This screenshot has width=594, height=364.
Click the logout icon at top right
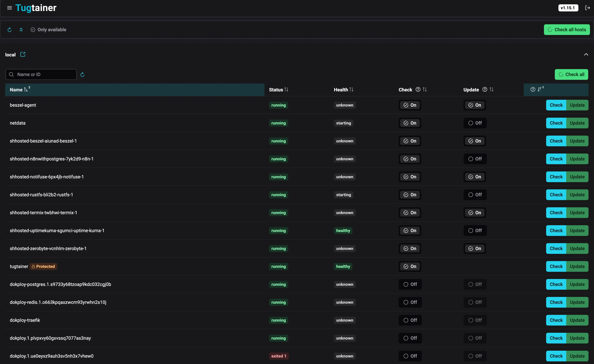click(x=587, y=8)
